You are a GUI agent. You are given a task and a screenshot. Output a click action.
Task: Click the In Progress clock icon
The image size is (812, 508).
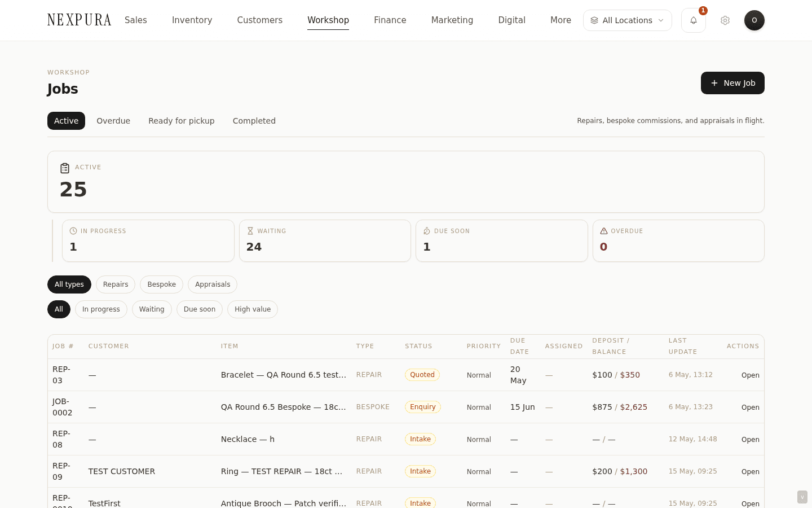click(x=73, y=231)
